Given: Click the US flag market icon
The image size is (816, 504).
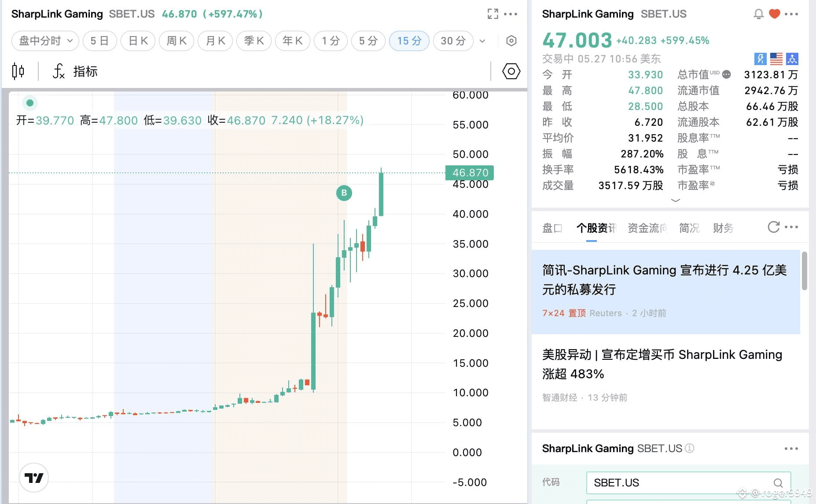Looking at the screenshot, I should pos(776,58).
